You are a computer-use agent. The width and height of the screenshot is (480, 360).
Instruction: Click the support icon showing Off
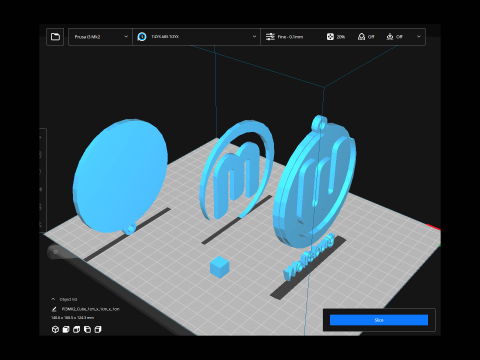[361, 37]
